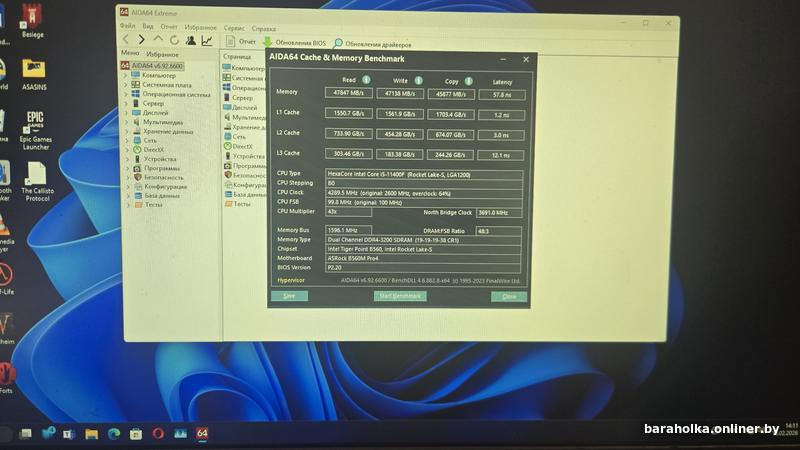Start Обновления драйверов driver update
The height and width of the screenshot is (450, 800).
(372, 44)
